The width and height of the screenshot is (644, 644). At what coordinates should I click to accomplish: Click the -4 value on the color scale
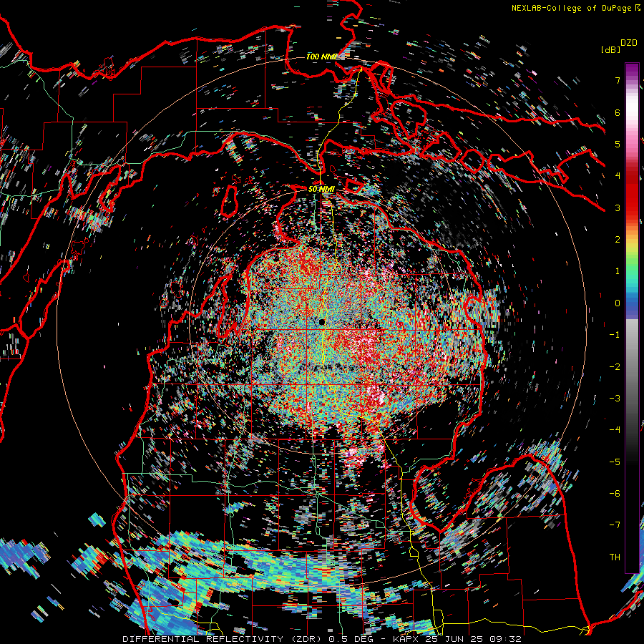[x=615, y=430]
